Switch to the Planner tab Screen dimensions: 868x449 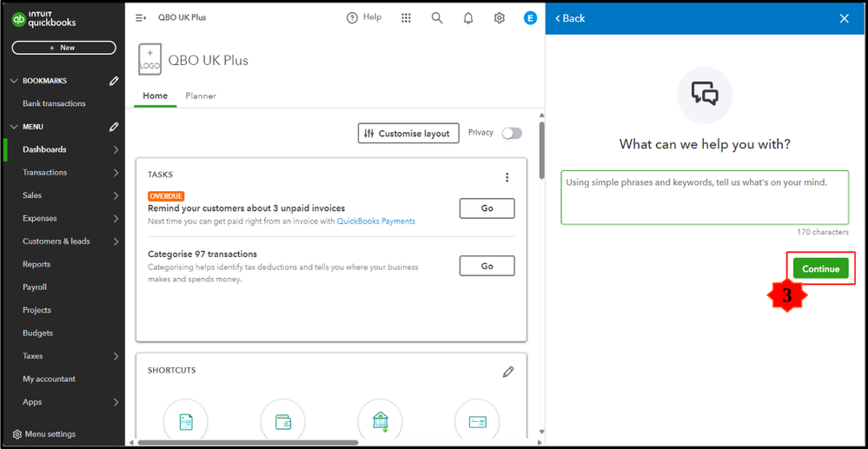pos(201,96)
